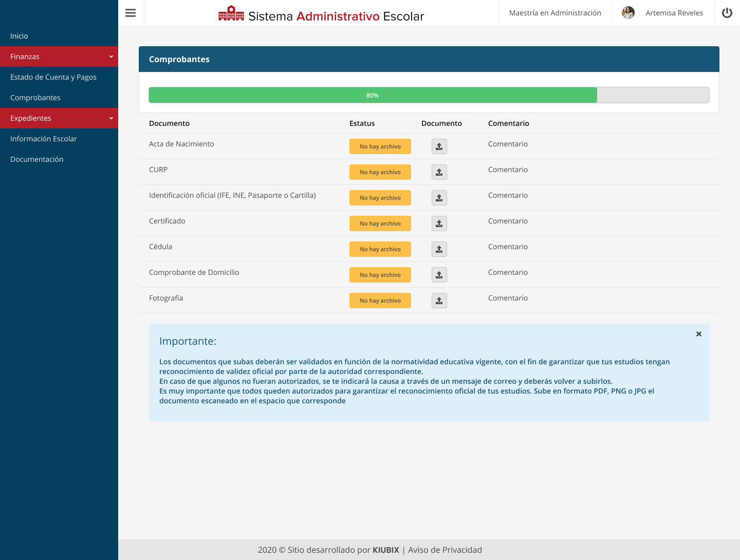
Task: Open Estado de Cuenta y Pagos
Action: pyautogui.click(x=53, y=77)
